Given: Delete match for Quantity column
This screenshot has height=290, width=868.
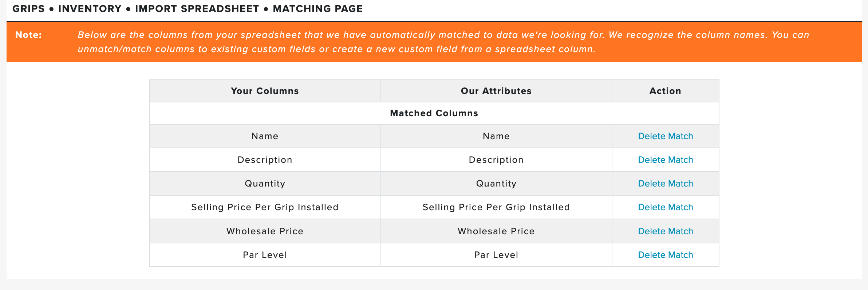Looking at the screenshot, I should point(665,184).
